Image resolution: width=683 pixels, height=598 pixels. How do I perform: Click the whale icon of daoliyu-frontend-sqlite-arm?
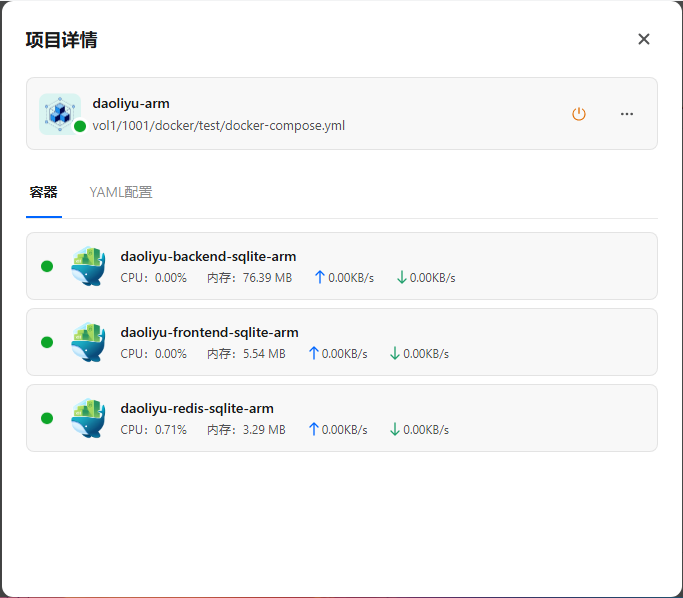[88, 342]
